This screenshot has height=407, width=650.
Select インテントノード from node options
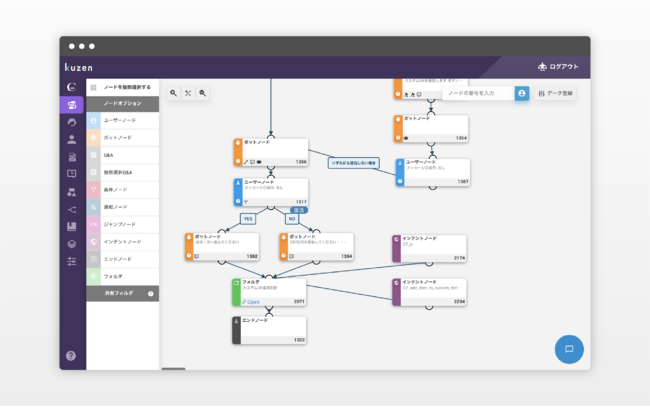(x=123, y=242)
